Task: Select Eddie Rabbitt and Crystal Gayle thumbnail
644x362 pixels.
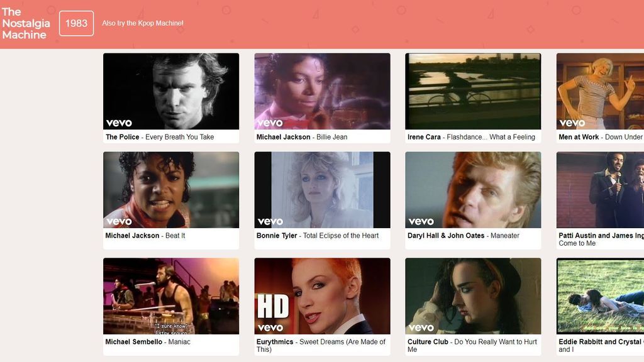Action: [600, 296]
